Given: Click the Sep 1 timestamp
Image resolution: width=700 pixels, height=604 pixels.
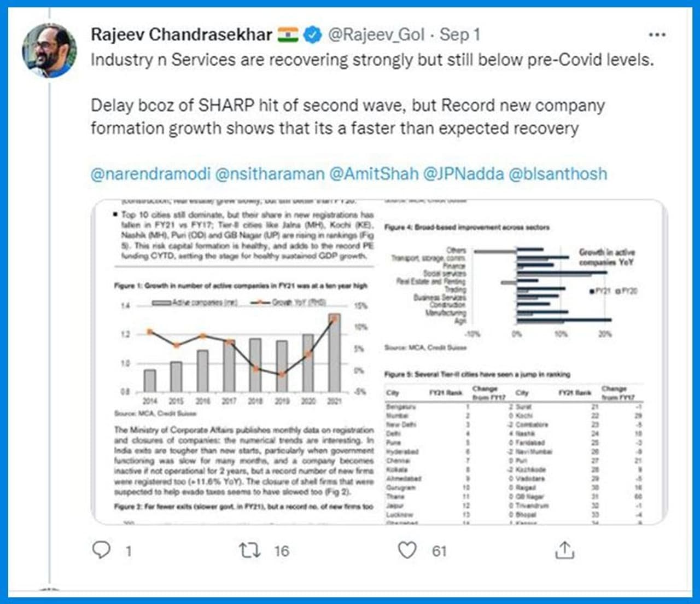Looking at the screenshot, I should pos(460,34).
